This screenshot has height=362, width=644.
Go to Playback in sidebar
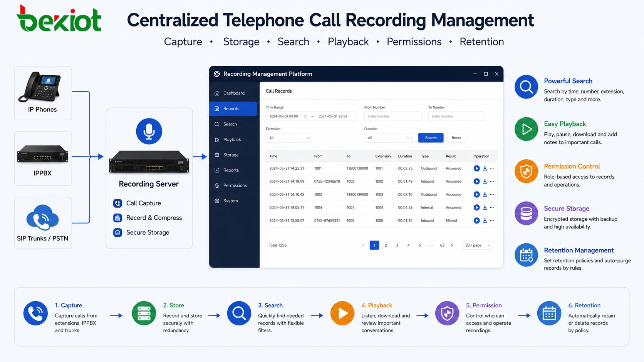point(233,140)
